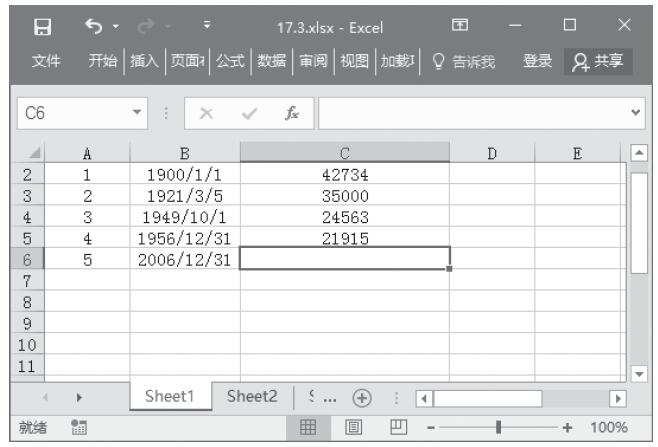Open the 文件 menu tab

(x=45, y=62)
